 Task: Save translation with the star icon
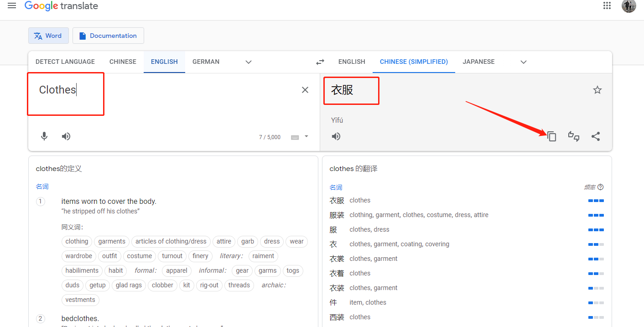(x=597, y=90)
